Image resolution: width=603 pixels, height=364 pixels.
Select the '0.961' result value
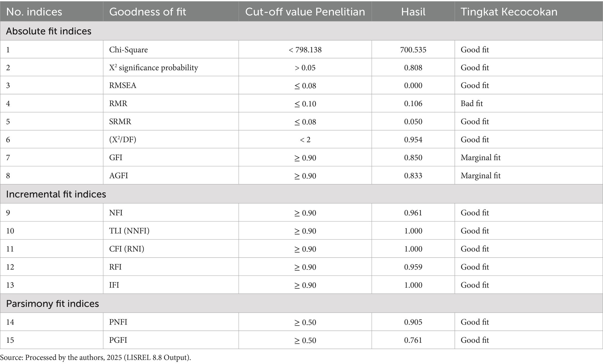click(x=413, y=213)
